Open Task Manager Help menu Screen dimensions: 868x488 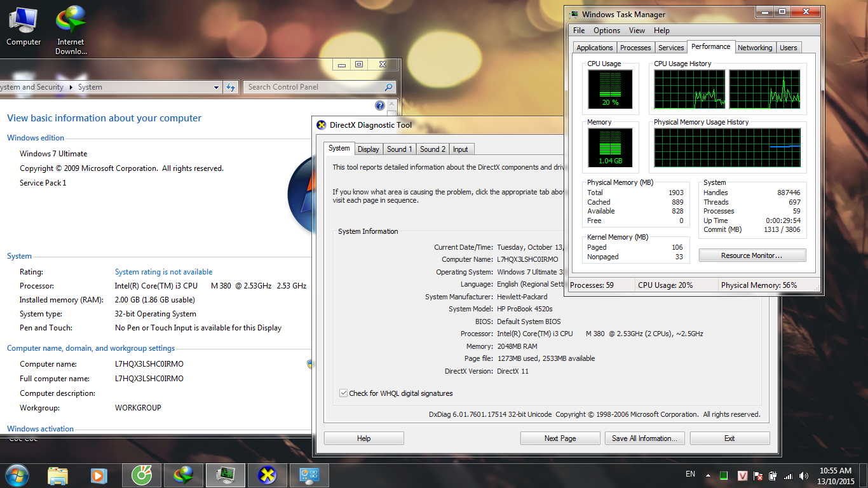coord(661,30)
